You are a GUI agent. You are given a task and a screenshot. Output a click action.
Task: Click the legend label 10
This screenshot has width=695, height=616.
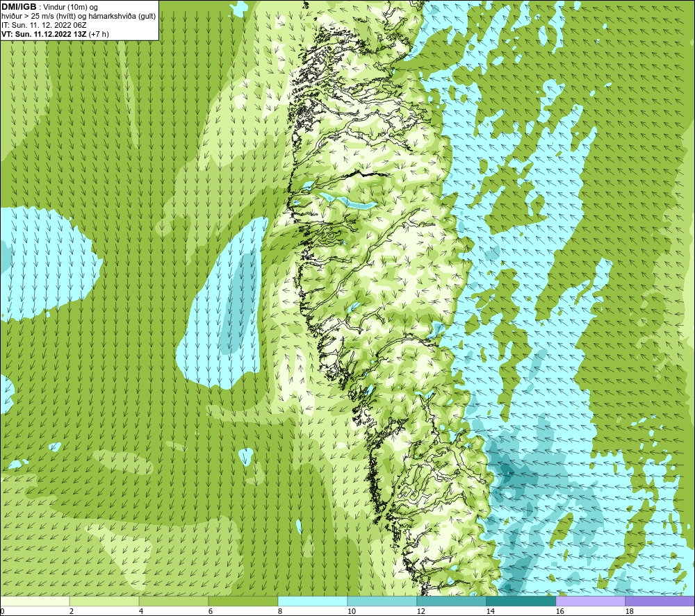coord(351,612)
